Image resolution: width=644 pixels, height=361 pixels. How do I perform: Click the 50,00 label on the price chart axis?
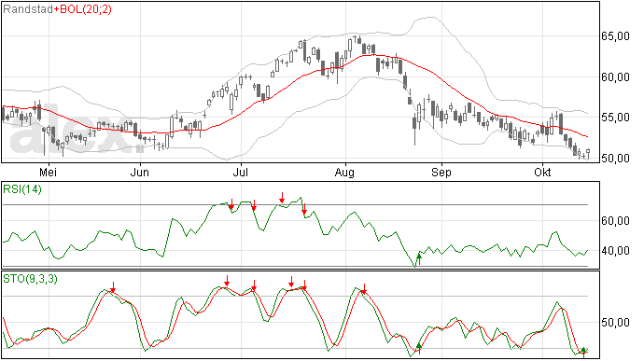615,159
